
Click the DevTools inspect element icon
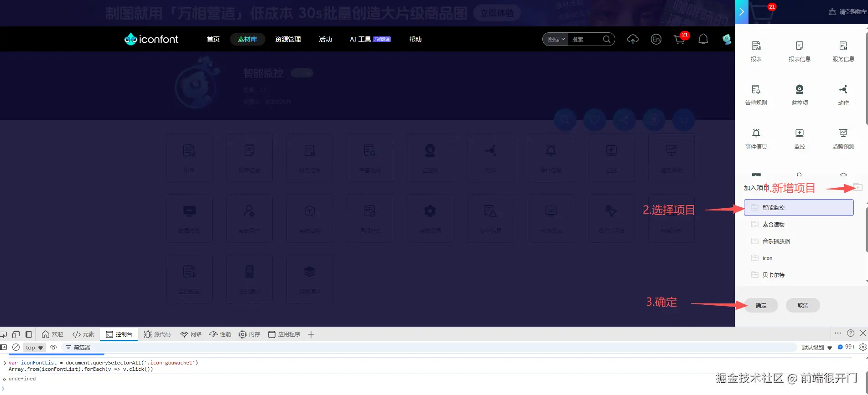(4, 334)
